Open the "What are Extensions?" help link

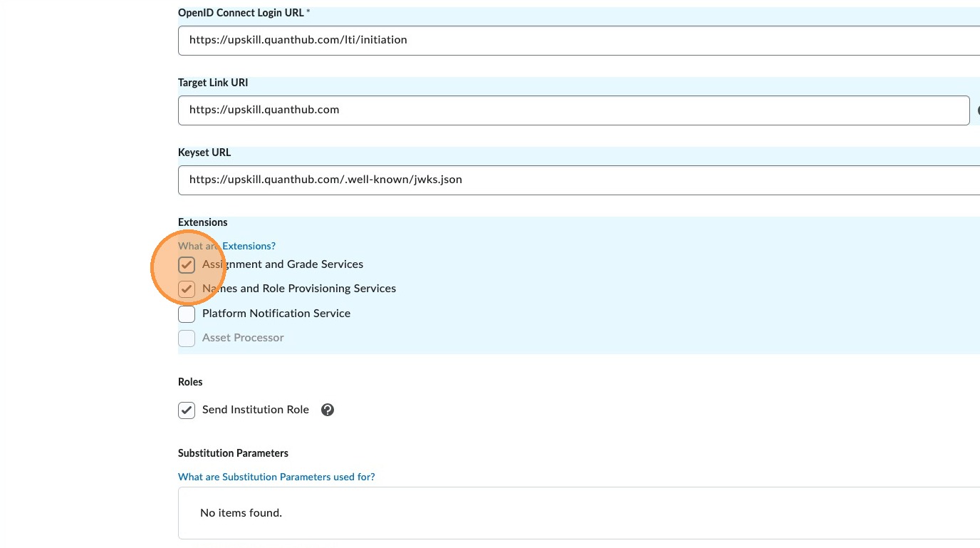pyautogui.click(x=249, y=246)
